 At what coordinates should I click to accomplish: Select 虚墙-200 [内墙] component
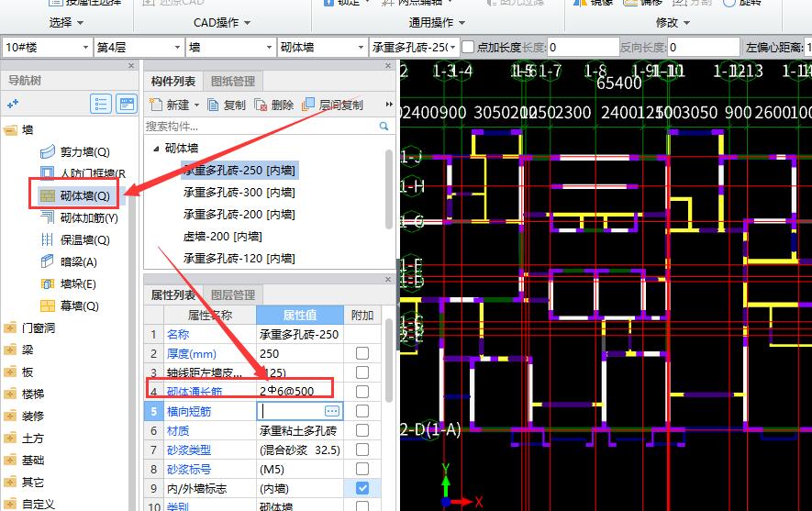(223, 237)
